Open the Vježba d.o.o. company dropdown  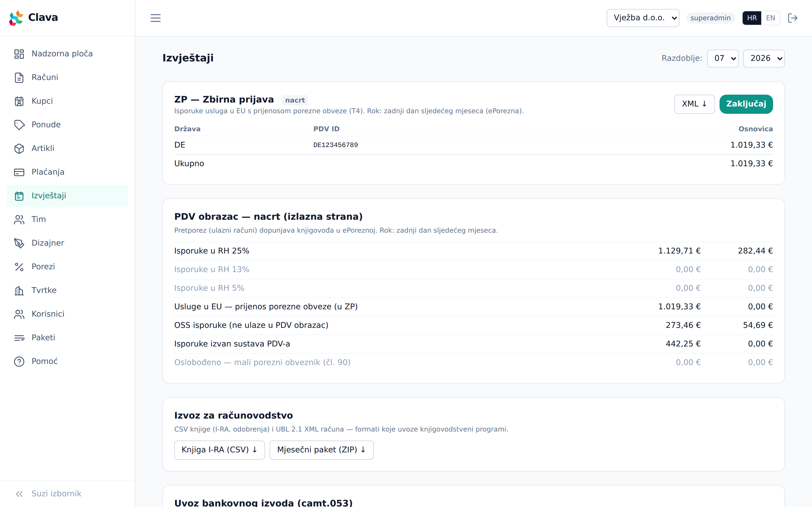643,18
